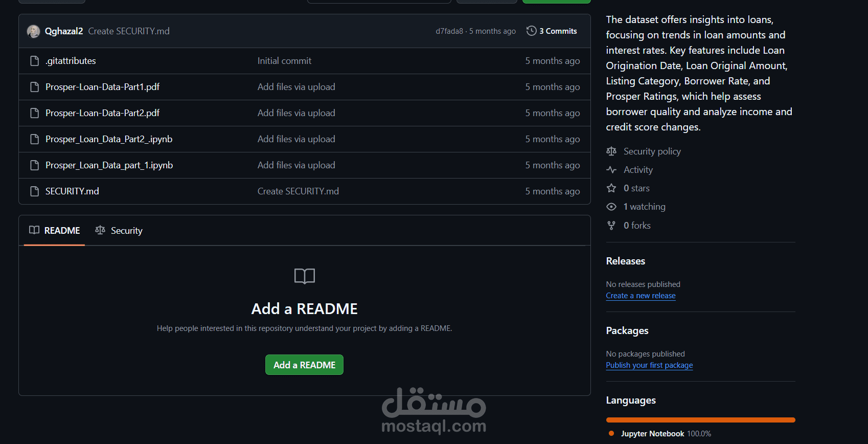Click the Releases heading
Screen dimensions: 868x444
pyautogui.click(x=626, y=261)
